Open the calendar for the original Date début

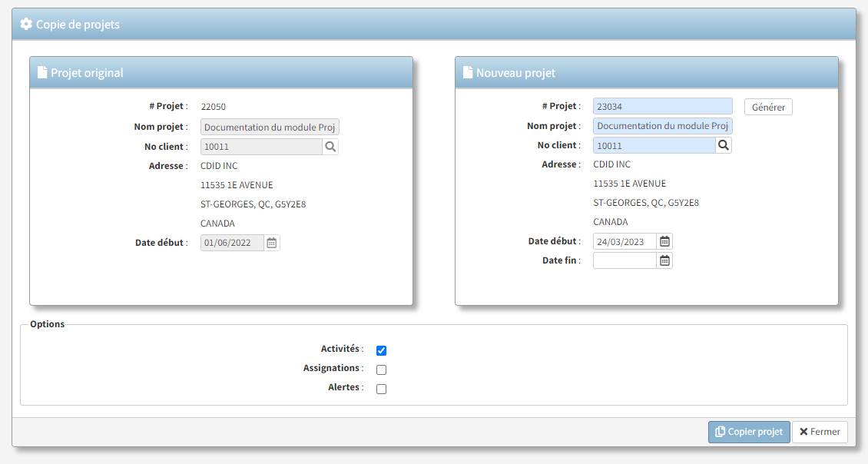[272, 242]
